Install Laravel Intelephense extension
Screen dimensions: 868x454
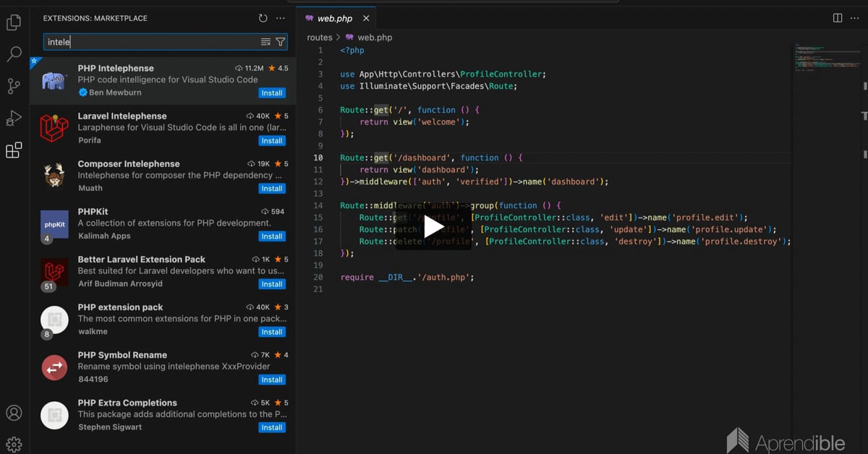coord(272,140)
